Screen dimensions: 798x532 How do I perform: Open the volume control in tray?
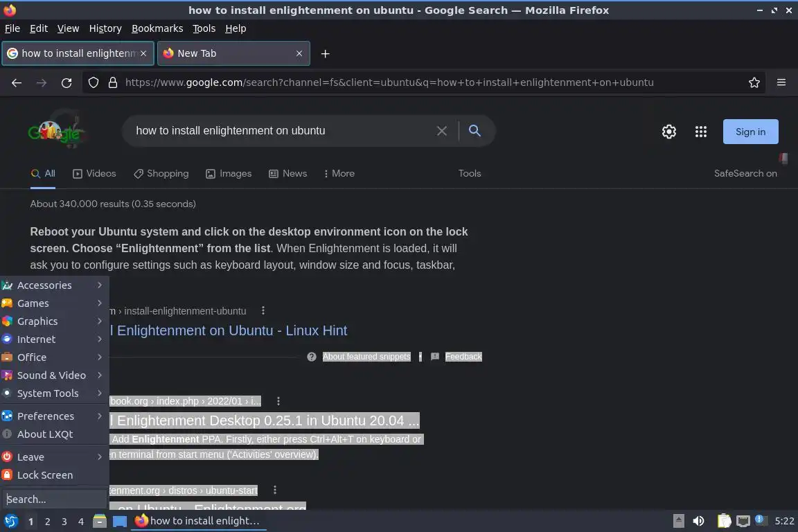(x=699, y=521)
